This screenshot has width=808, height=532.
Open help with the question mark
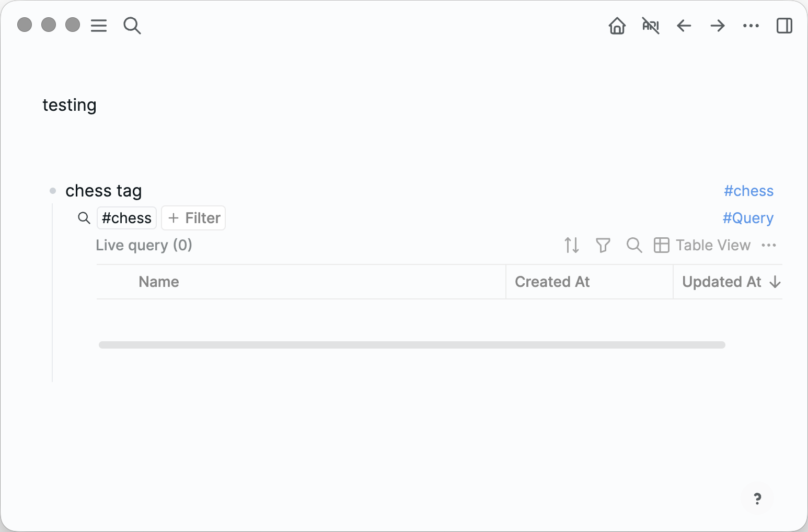pyautogui.click(x=757, y=499)
